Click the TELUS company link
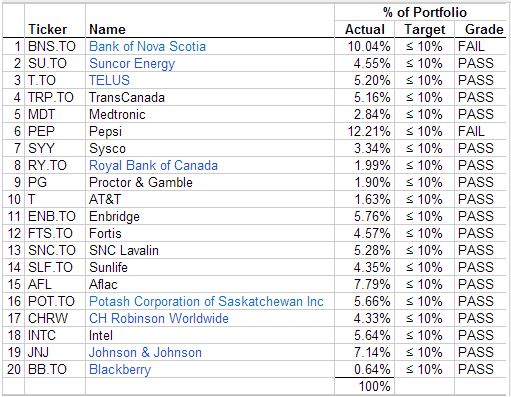The image size is (511, 397). click(x=109, y=80)
